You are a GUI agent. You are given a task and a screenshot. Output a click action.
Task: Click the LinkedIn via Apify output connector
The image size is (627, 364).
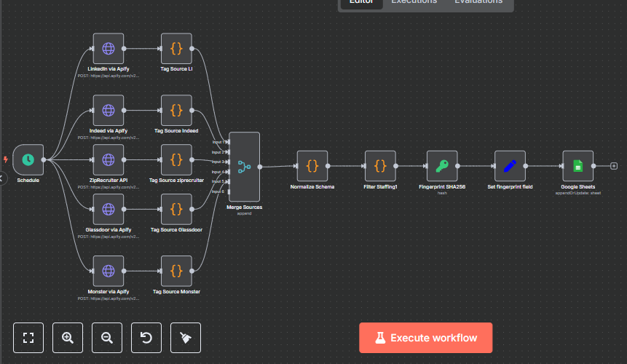click(124, 49)
